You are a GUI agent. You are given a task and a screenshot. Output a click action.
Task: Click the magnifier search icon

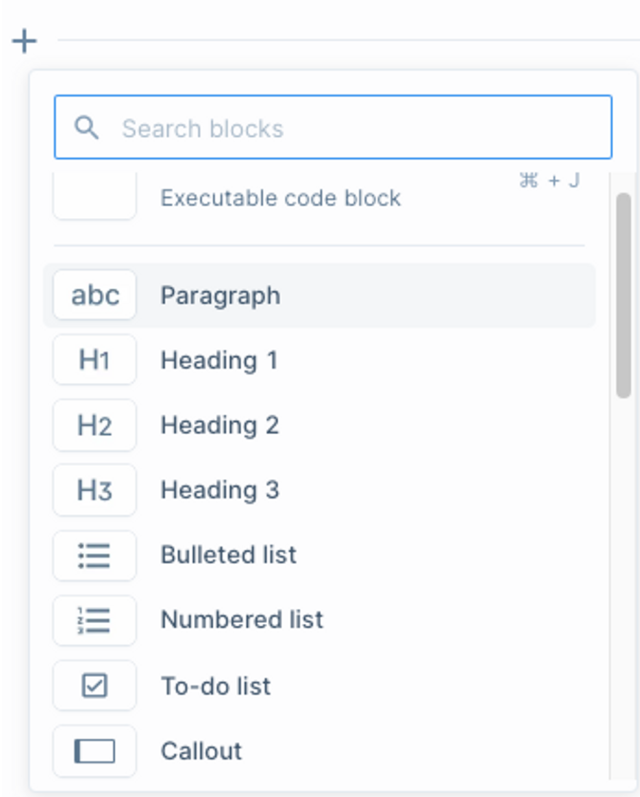coord(86,128)
